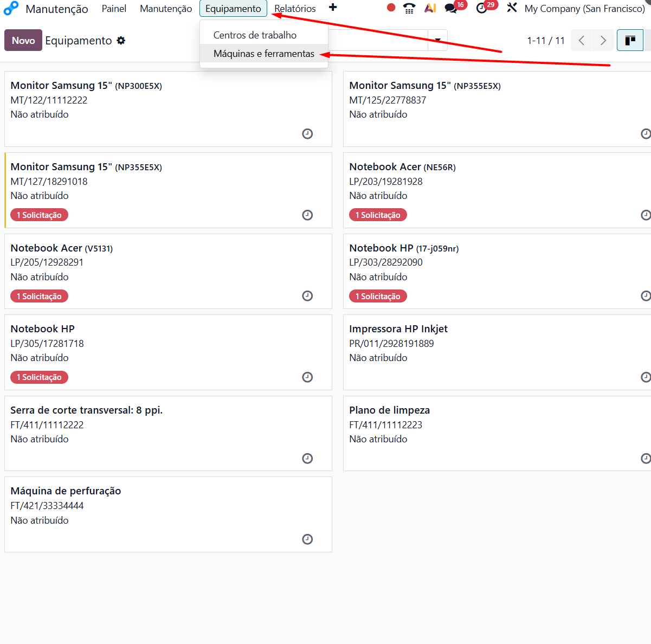Click serial number PR/011/2928191889
This screenshot has width=651, height=644.
coord(391,344)
